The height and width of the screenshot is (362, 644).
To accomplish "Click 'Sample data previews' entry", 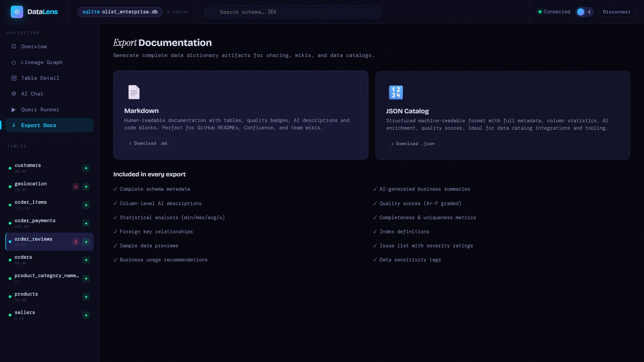I will [x=146, y=246].
